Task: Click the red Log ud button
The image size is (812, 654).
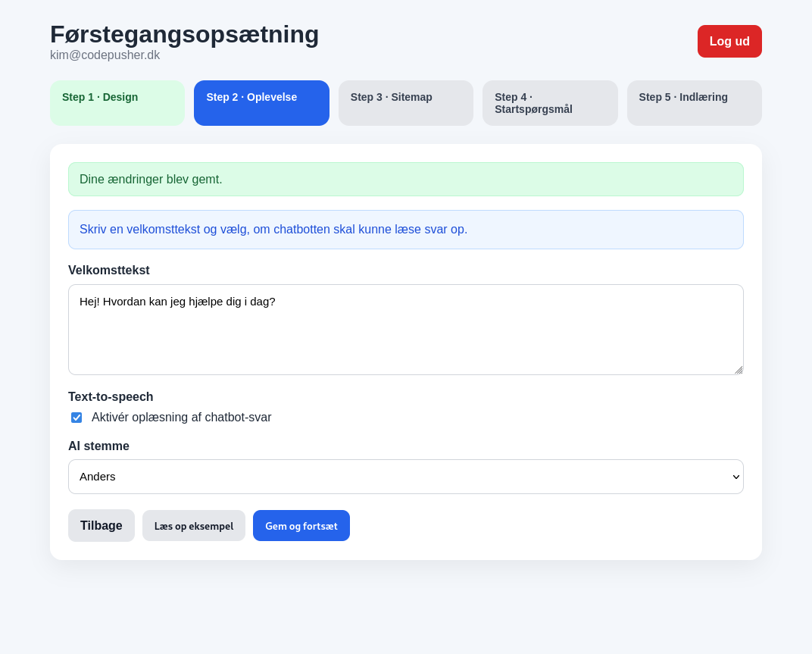Action: [729, 41]
